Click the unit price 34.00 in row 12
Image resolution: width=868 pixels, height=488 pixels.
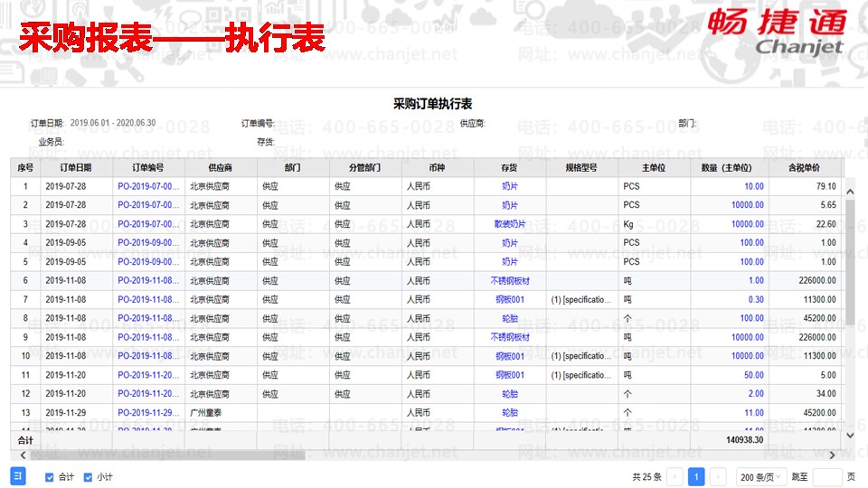click(x=826, y=393)
